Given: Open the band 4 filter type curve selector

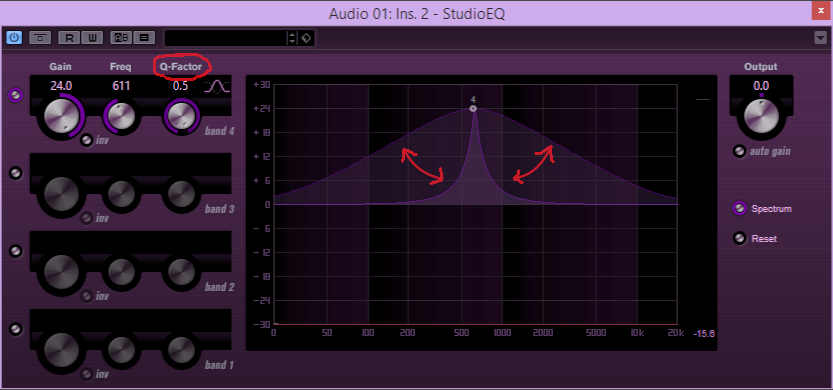Looking at the screenshot, I should pyautogui.click(x=218, y=87).
